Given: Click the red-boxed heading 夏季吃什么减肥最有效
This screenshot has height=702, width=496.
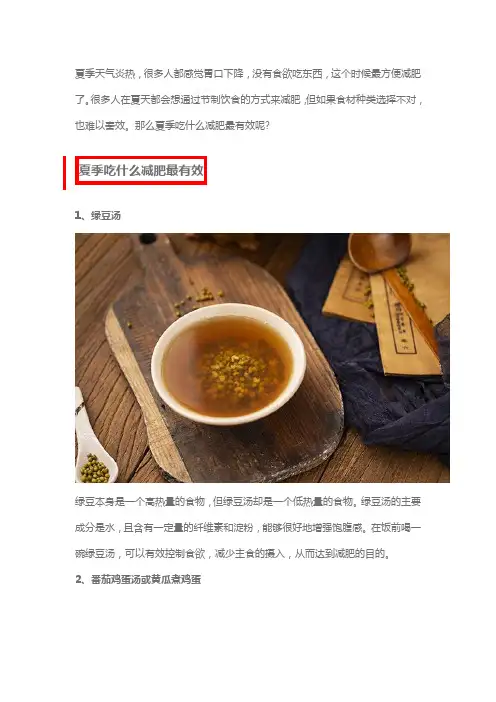Looking at the screenshot, I should click(x=141, y=170).
